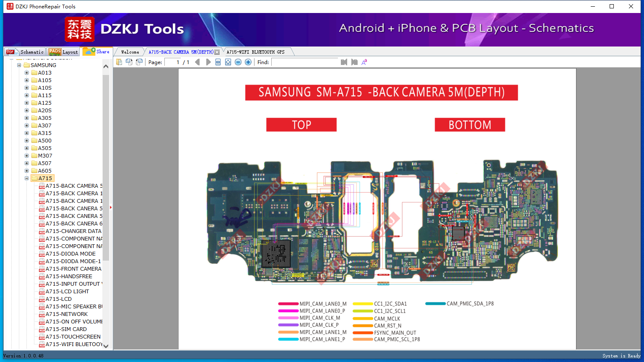Image resolution: width=644 pixels, height=362 pixels.
Task: Switch to the Schematic tab
Action: click(25, 52)
